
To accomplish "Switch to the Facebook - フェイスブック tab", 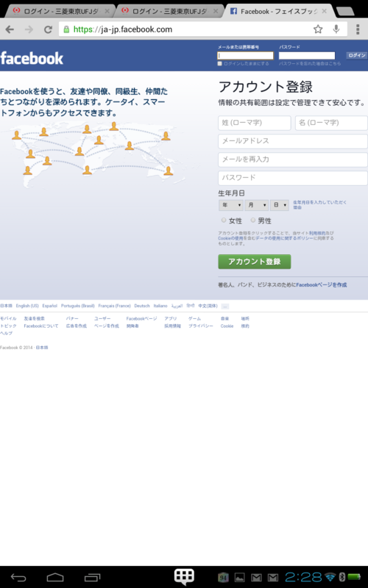I will click(277, 11).
